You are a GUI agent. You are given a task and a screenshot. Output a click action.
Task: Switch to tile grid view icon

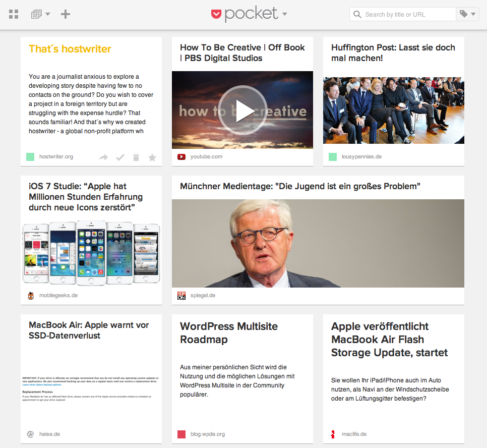point(14,14)
